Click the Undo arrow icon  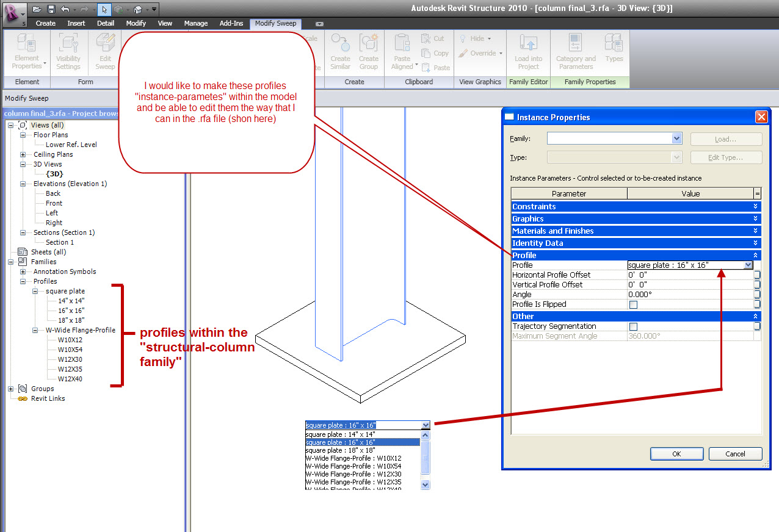[x=65, y=9]
